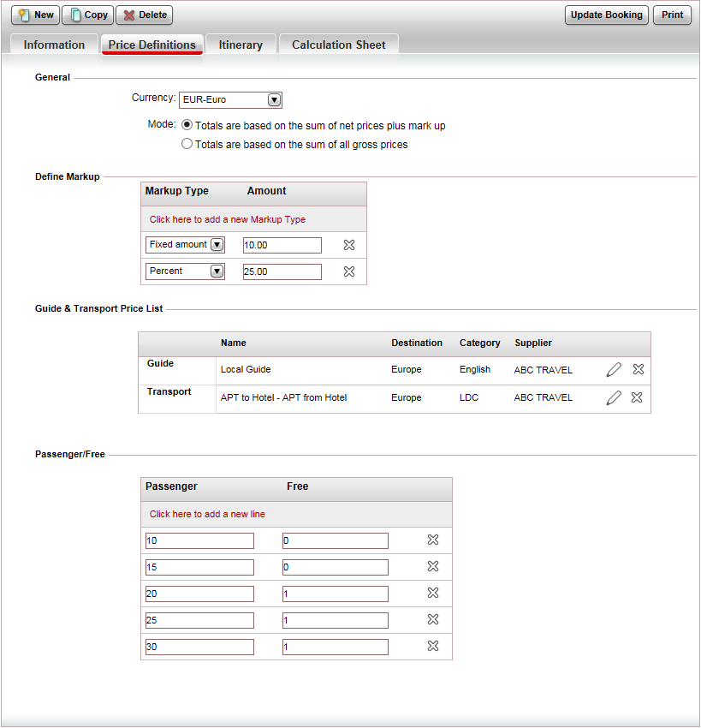Image resolution: width=701 pixels, height=728 pixels.
Task: Click the passenger field with value 30
Action: pyautogui.click(x=199, y=647)
